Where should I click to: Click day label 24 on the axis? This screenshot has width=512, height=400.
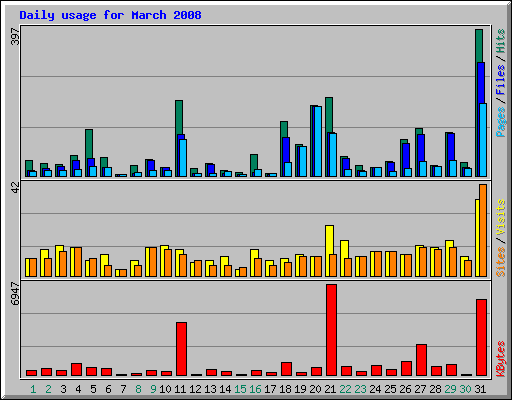coord(375,389)
